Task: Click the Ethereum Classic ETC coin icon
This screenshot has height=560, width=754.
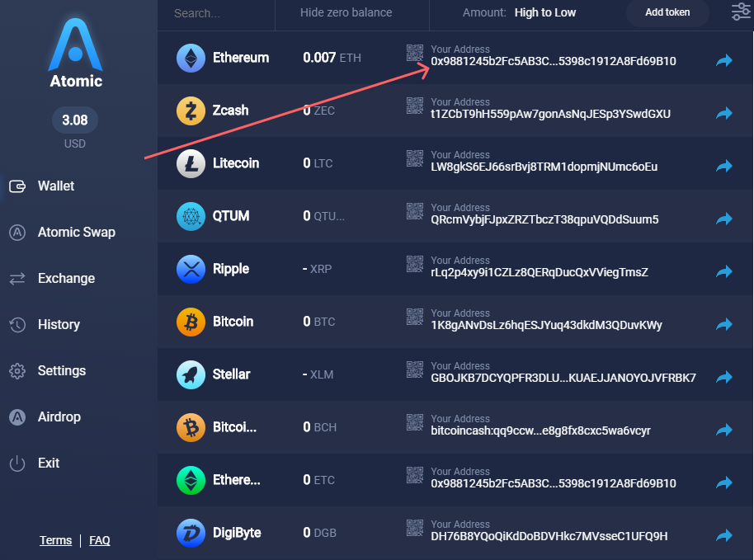Action: 191,480
